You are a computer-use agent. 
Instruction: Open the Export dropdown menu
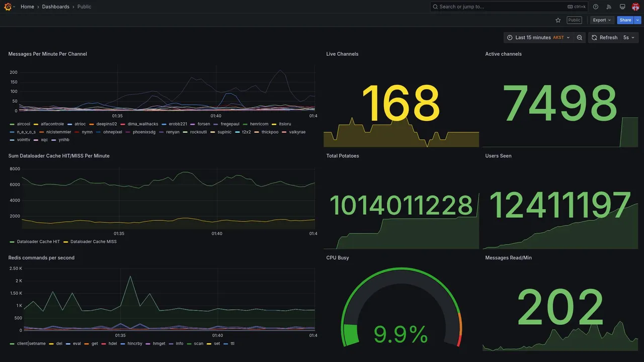pyautogui.click(x=602, y=20)
